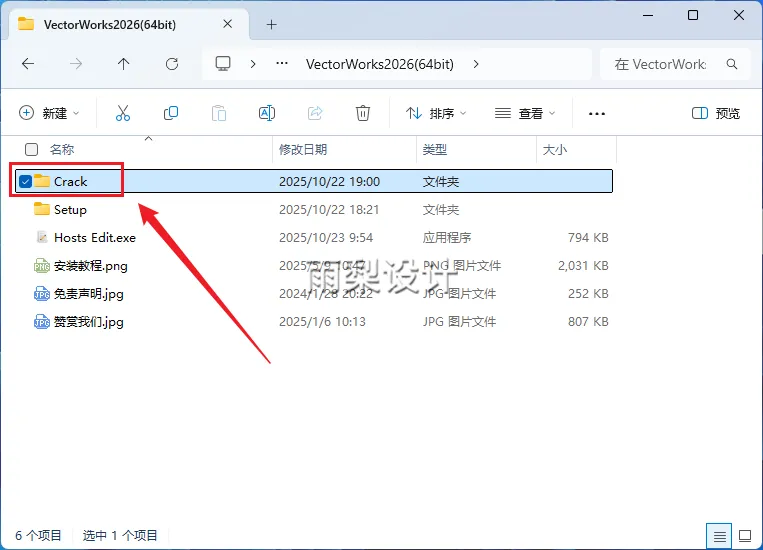763x550 pixels.
Task: Click the Paste clipboard icon
Action: [218, 113]
